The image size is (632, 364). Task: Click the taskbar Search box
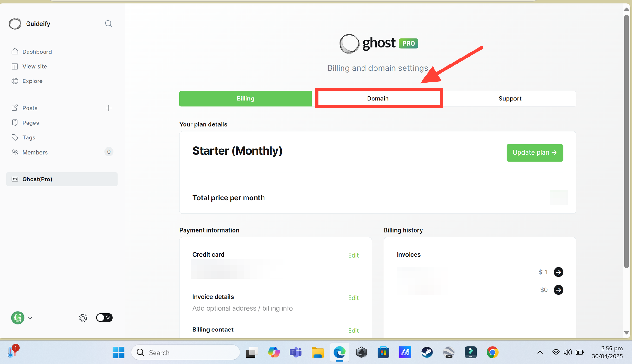[x=185, y=352]
